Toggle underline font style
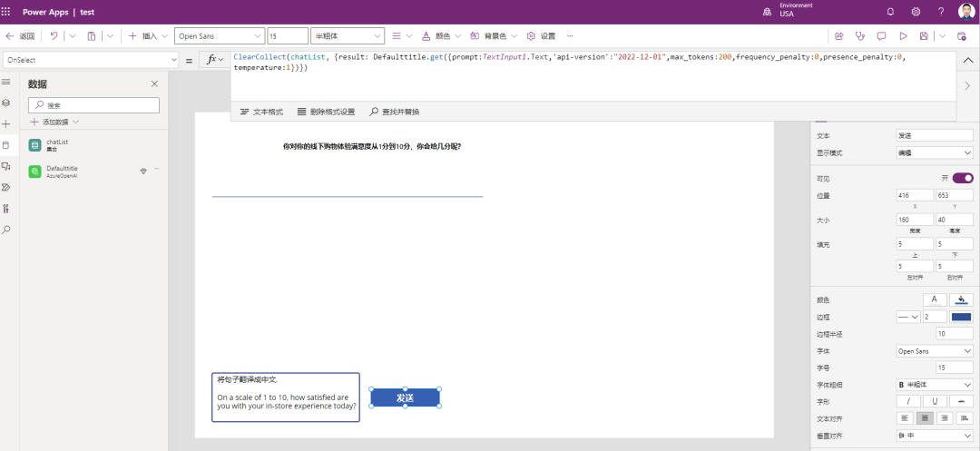The height and width of the screenshot is (451, 980). tap(935, 401)
